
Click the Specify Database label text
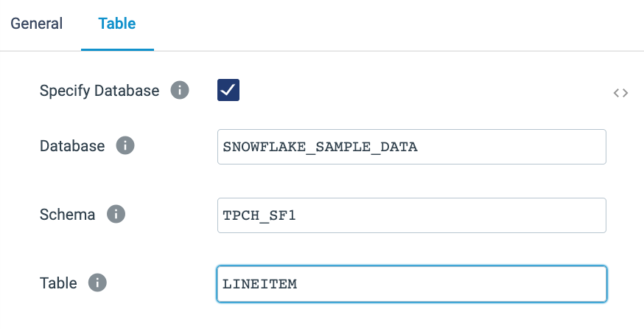99,91
